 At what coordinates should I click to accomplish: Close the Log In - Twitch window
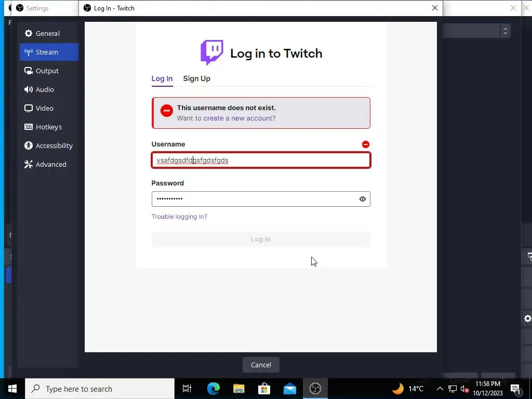435,8
